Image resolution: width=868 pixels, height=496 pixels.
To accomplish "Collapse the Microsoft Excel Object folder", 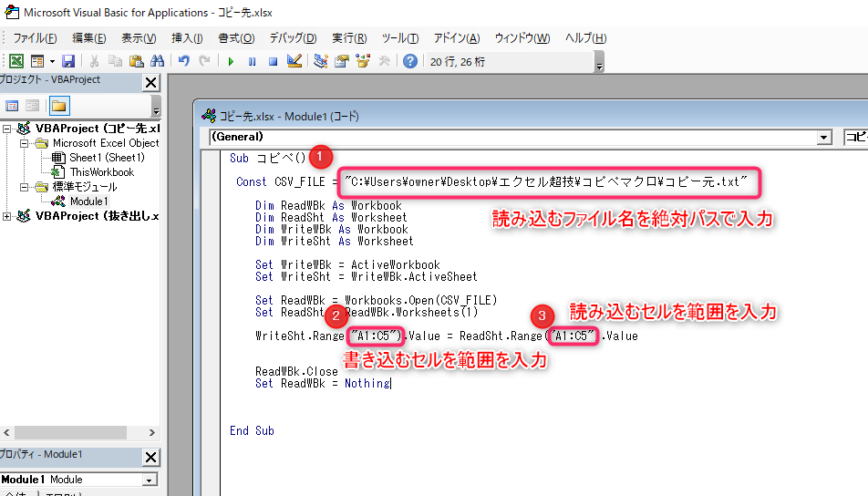I will (24, 143).
